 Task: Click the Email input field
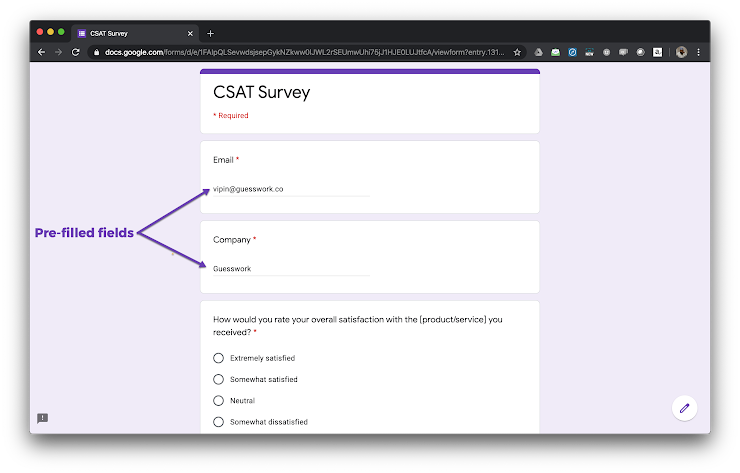click(x=291, y=188)
